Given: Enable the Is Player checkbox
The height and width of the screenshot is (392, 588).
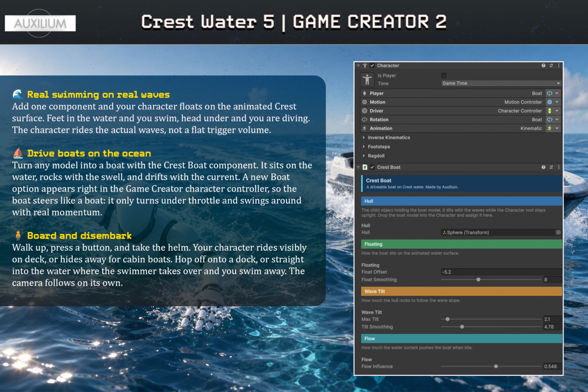Looking at the screenshot, I should tap(444, 75).
